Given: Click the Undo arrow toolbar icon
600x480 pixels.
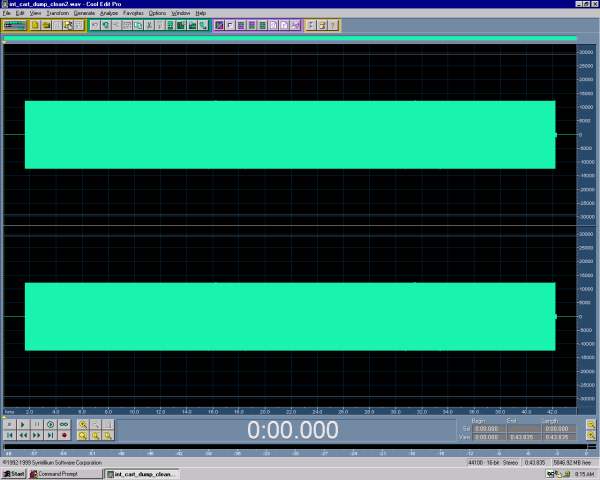Looking at the screenshot, I should click(x=95, y=25).
